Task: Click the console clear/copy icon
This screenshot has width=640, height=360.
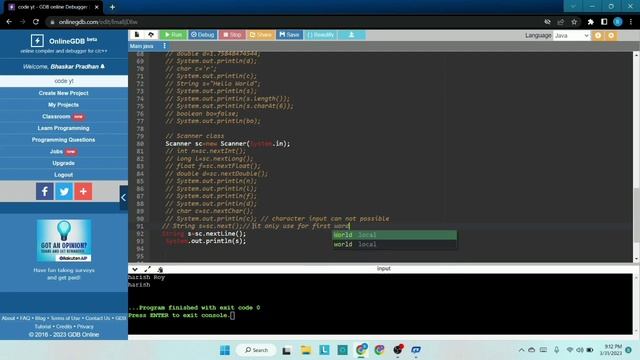Action: [x=160, y=269]
